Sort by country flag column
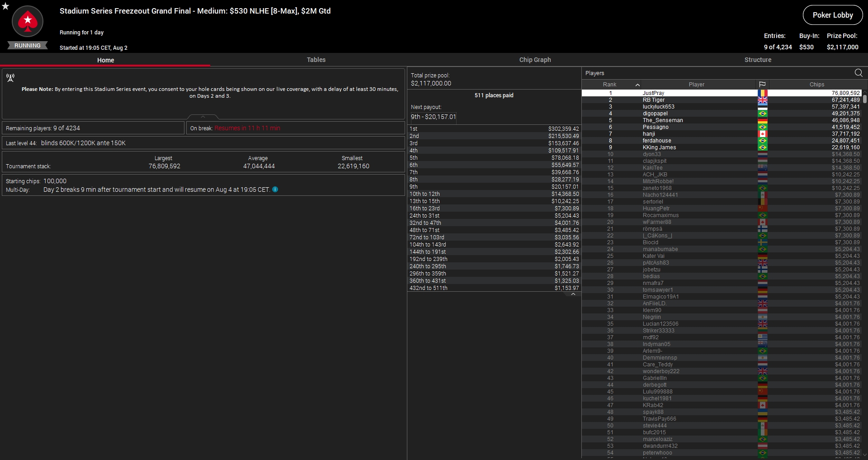The height and width of the screenshot is (460, 868). [762, 85]
